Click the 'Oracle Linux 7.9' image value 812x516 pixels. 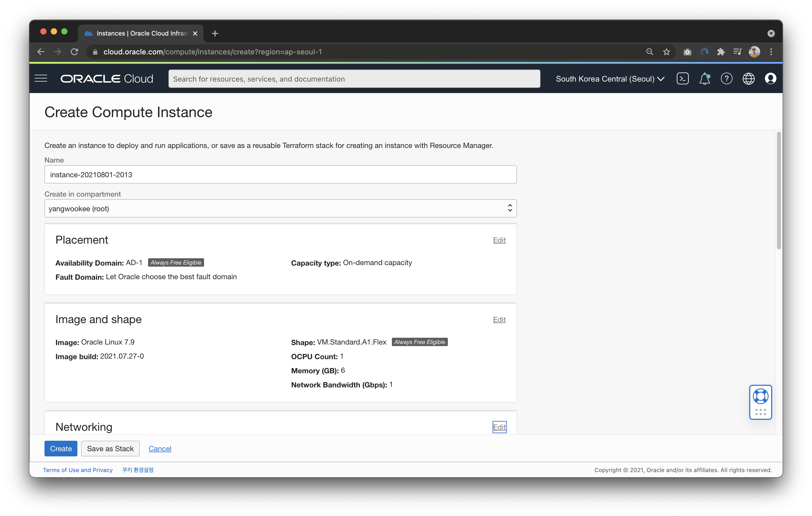click(108, 342)
